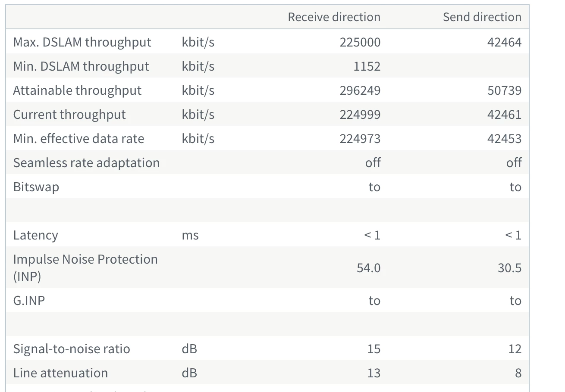Click the Min. DSLAM value 1152
The width and height of the screenshot is (565, 392).
pyautogui.click(x=366, y=66)
